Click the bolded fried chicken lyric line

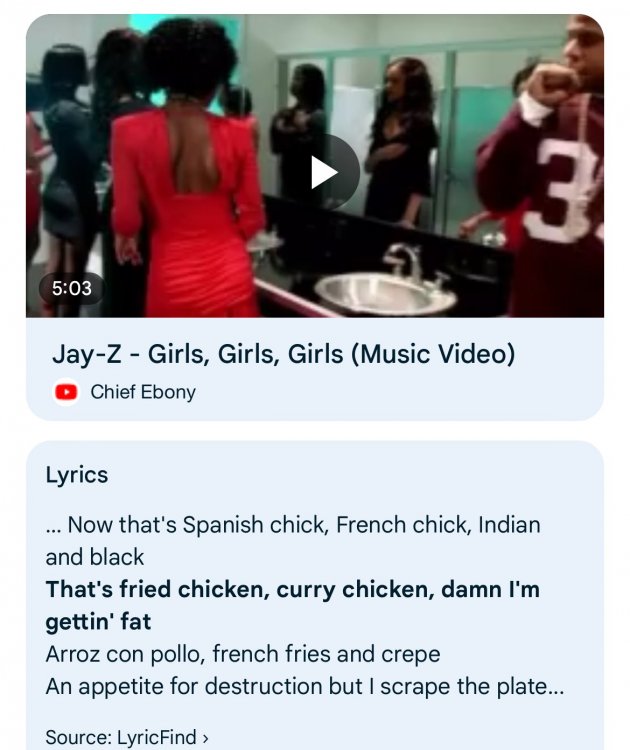(292, 605)
